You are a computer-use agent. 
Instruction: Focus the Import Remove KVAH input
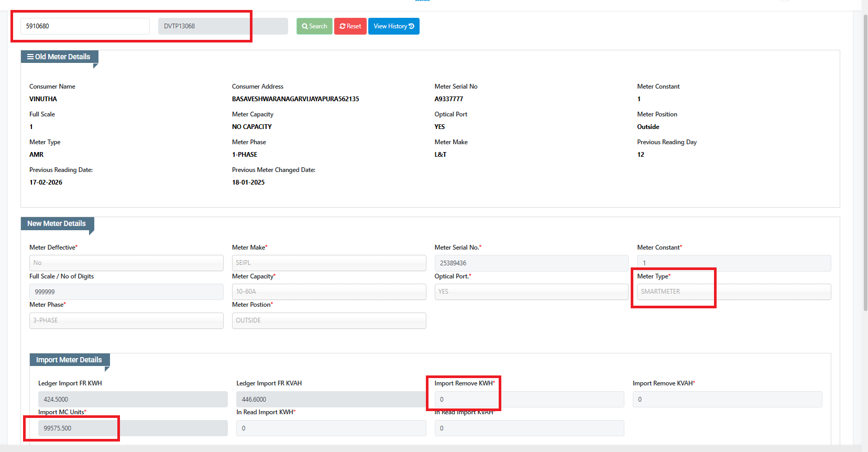727,400
